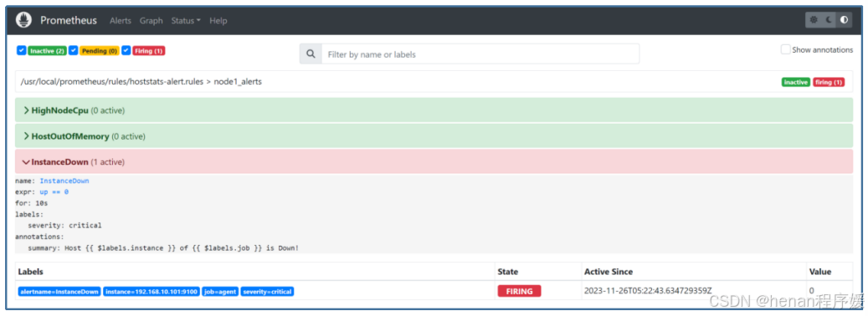Click the Value column header
Screen dimensions: 868x316
point(819,272)
